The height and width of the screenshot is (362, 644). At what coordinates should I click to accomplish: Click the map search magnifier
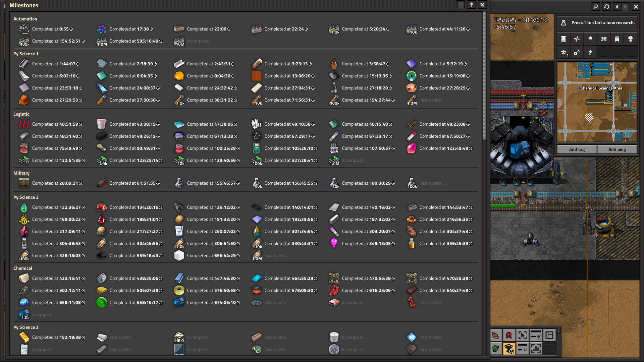tap(596, 6)
